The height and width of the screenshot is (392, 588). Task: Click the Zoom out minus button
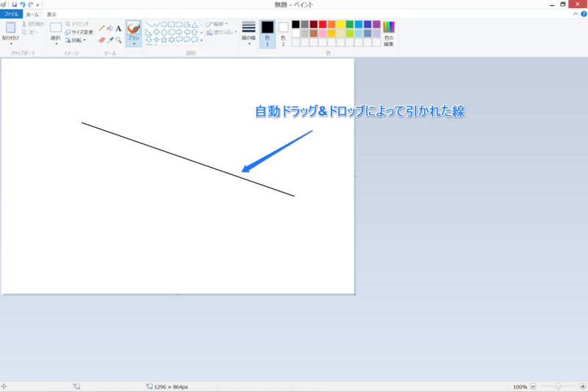534,386
